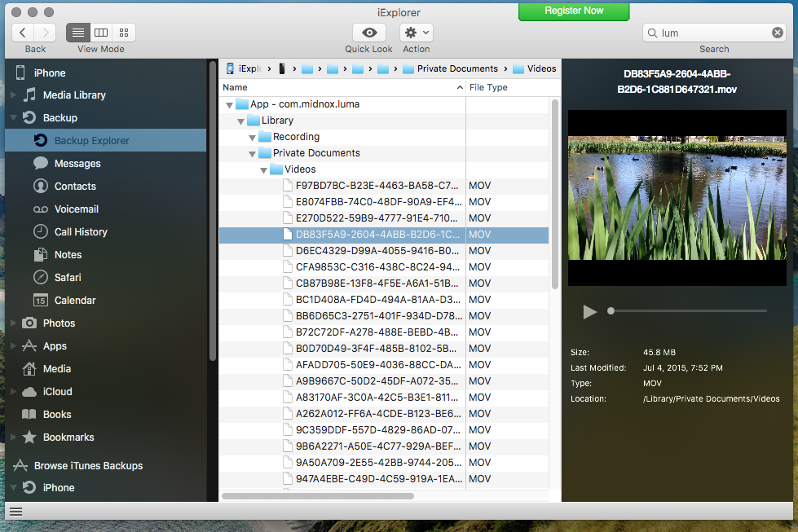Click the iExplorer root breadcrumb
Image resolution: width=798 pixels, height=532 pixels.
(245, 68)
